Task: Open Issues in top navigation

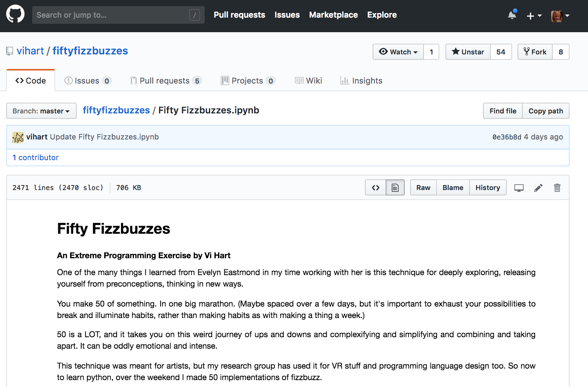Action: coord(287,15)
